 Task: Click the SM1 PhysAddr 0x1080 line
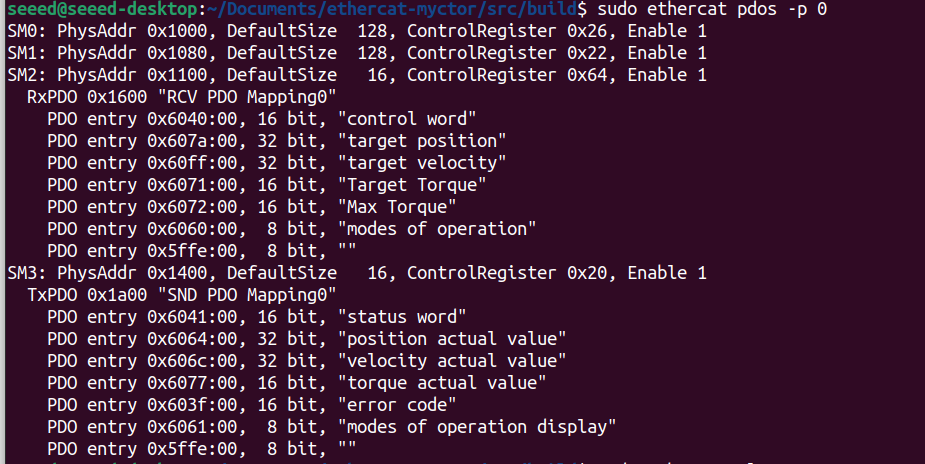click(x=356, y=53)
